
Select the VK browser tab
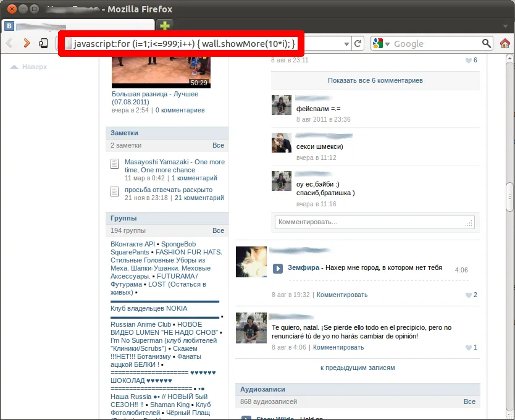[78, 26]
